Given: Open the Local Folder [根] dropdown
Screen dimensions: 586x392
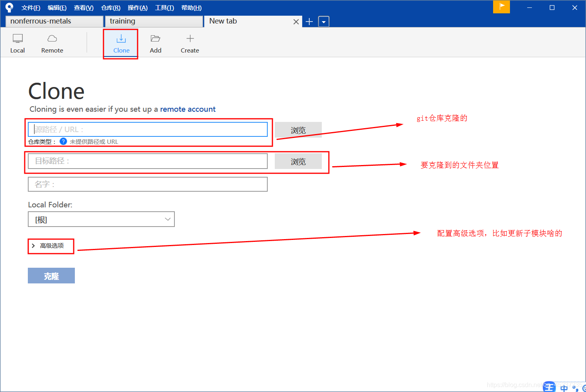Looking at the screenshot, I should click(101, 219).
